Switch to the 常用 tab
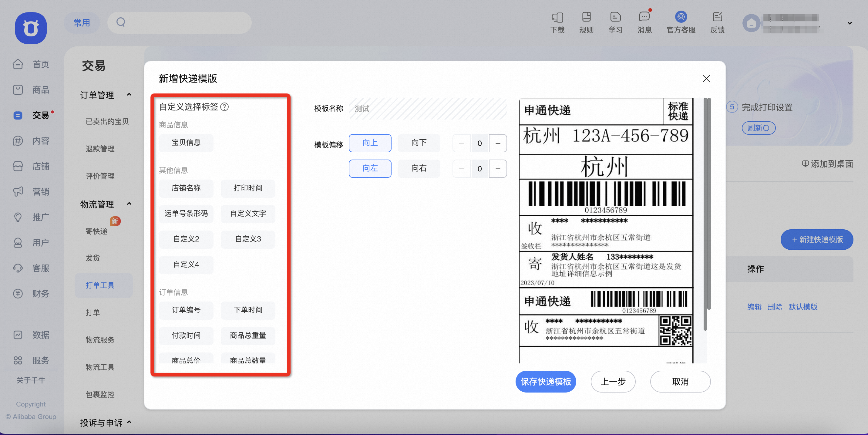868x435 pixels. [x=82, y=22]
